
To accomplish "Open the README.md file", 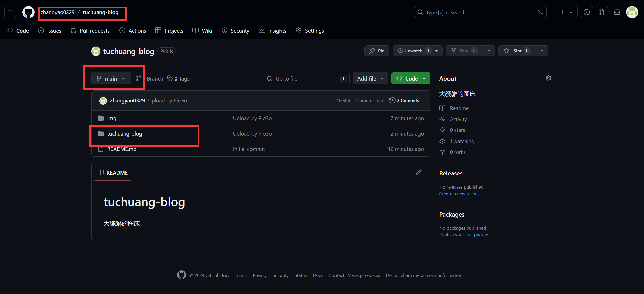I will [122, 149].
